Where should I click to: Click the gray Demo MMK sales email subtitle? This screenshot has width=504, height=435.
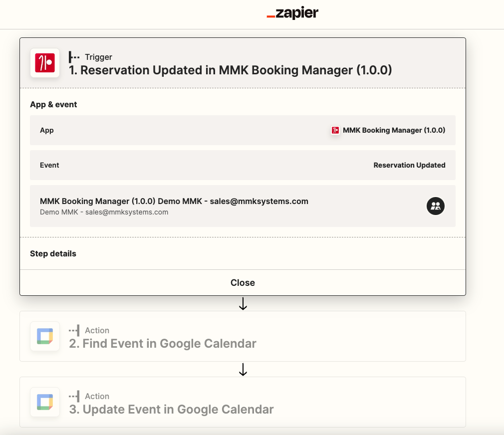point(104,212)
